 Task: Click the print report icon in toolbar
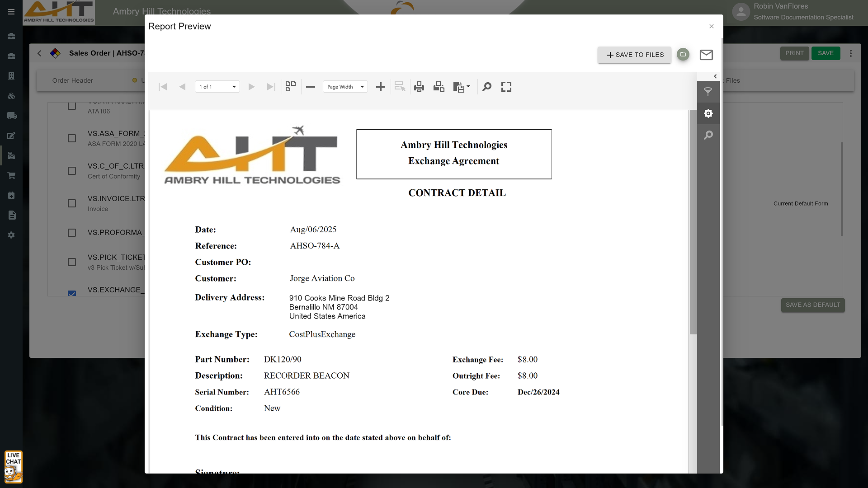tap(419, 87)
